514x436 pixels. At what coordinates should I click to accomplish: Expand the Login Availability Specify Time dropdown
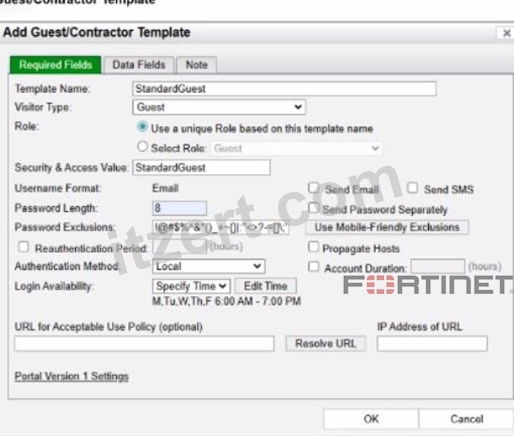191,286
